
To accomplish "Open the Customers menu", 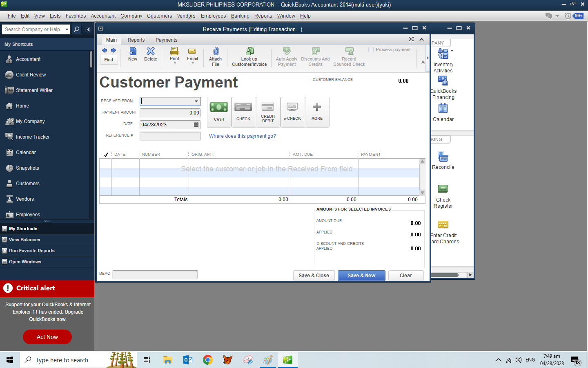I will (x=159, y=16).
